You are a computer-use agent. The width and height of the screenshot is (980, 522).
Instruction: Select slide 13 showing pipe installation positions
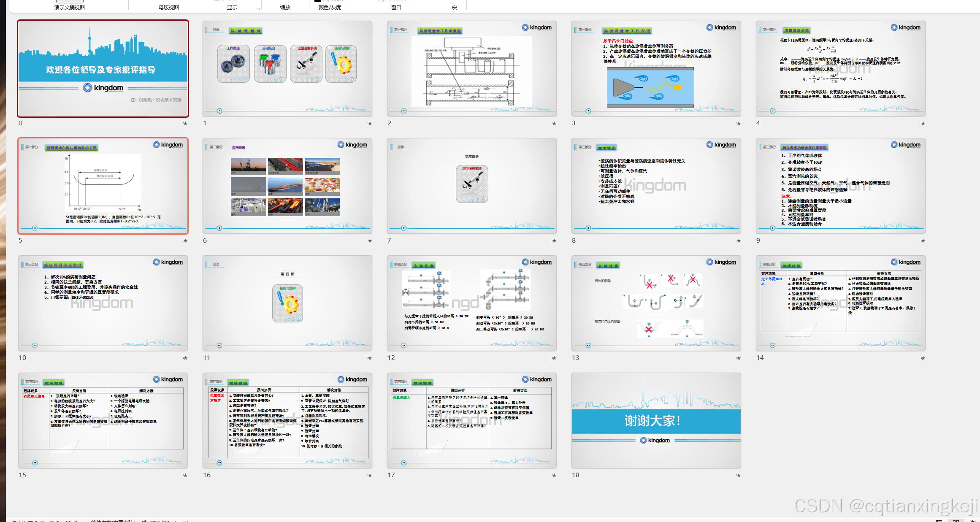coord(656,303)
